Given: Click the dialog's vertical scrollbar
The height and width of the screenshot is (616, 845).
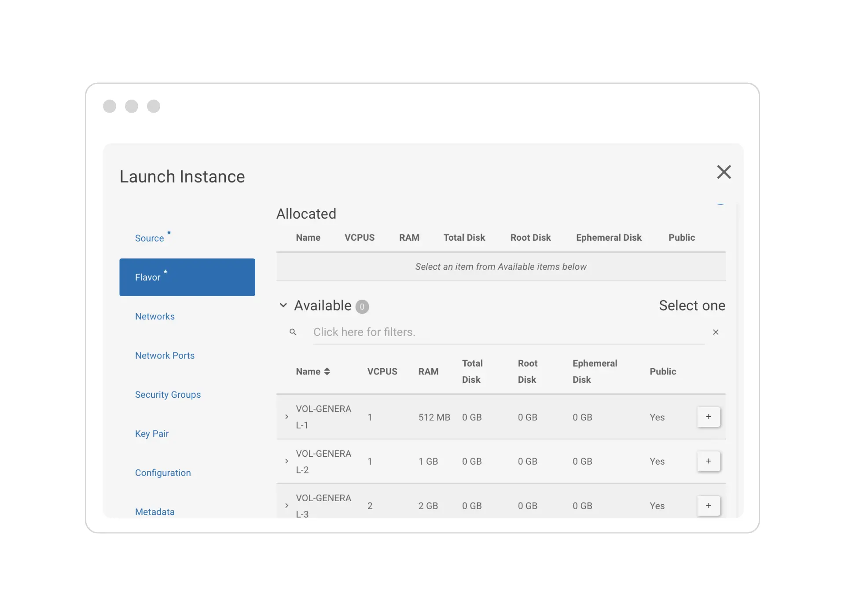Looking at the screenshot, I should click(737, 360).
